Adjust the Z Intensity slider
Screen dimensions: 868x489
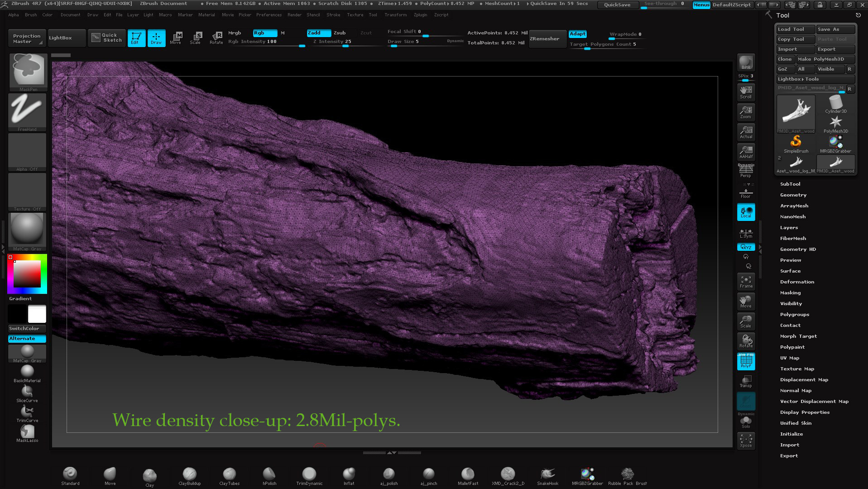pyautogui.click(x=345, y=45)
